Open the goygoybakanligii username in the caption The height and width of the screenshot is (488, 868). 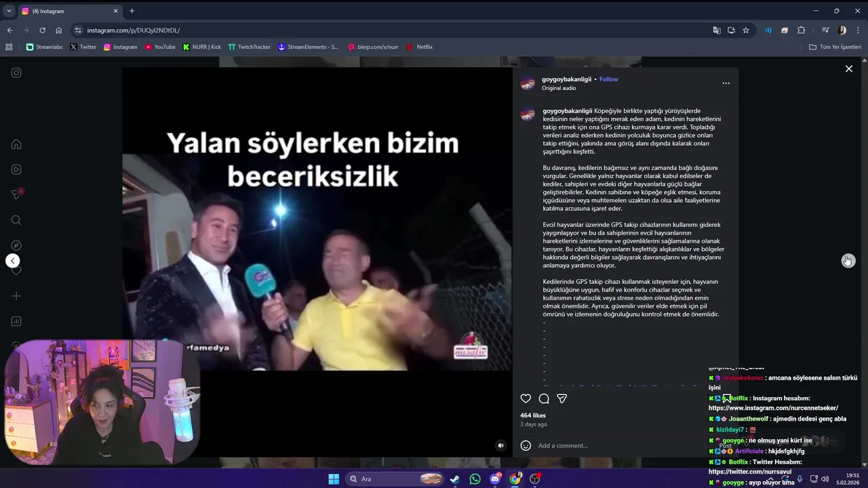click(x=568, y=110)
